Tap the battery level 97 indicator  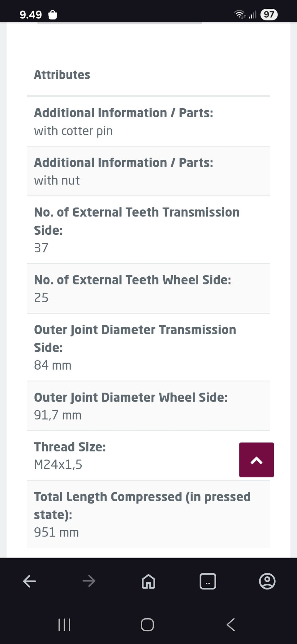point(269,15)
